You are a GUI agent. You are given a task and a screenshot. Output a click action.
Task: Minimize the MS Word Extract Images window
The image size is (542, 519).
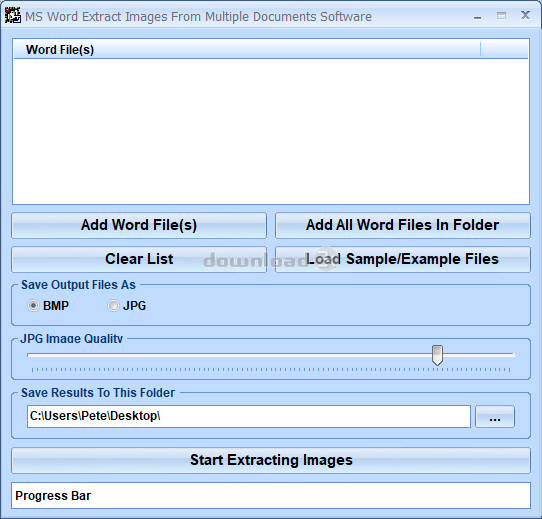click(477, 17)
